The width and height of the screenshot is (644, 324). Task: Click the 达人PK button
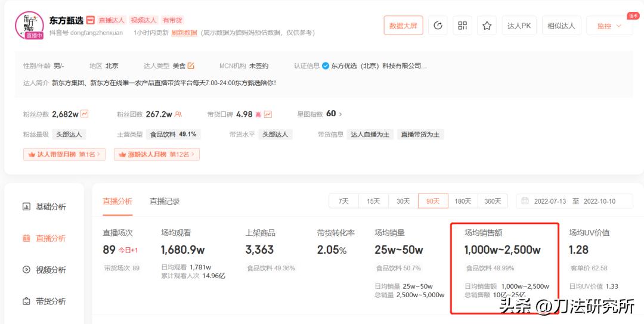pyautogui.click(x=519, y=26)
